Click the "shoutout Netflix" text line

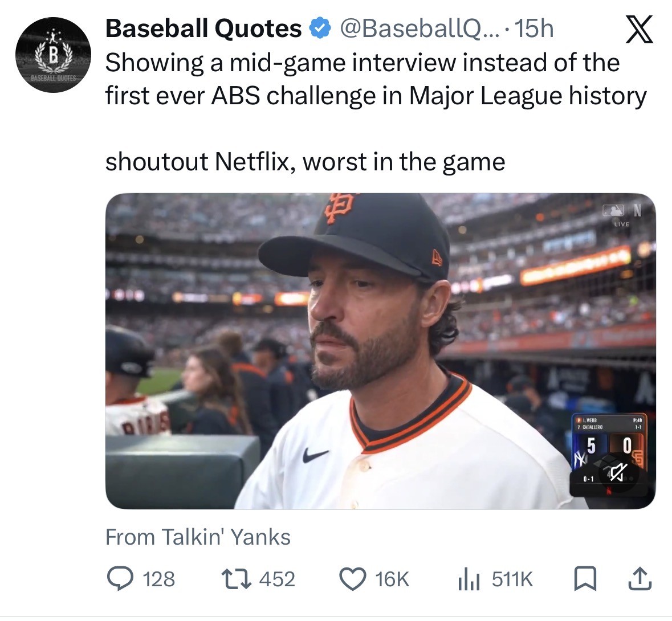[x=305, y=161]
